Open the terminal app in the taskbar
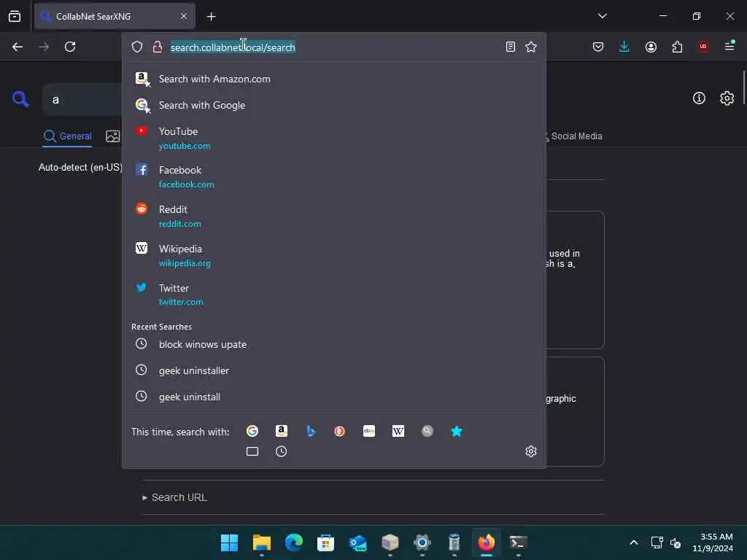 pyautogui.click(x=519, y=542)
